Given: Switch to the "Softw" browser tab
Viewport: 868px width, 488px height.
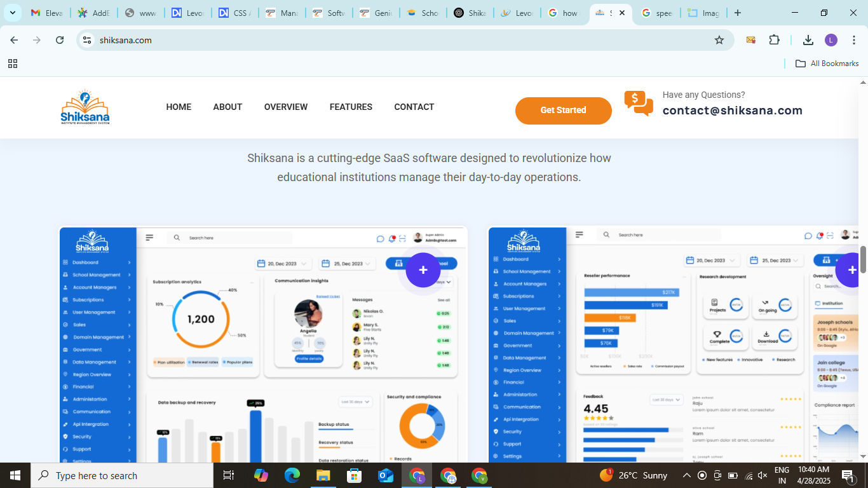Looking at the screenshot, I should coord(329,13).
